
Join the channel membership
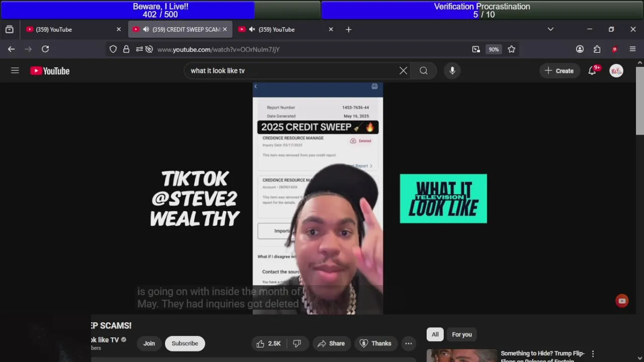point(149,343)
